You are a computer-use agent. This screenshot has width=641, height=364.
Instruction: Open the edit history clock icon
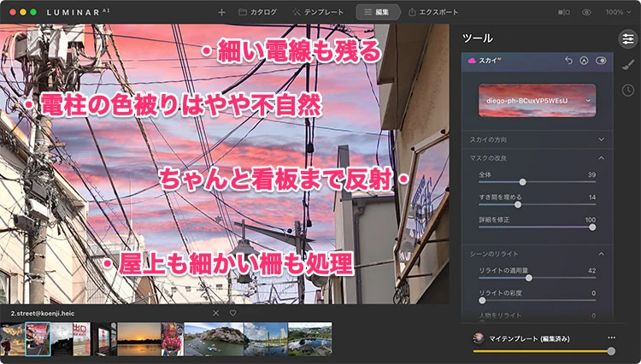point(627,90)
